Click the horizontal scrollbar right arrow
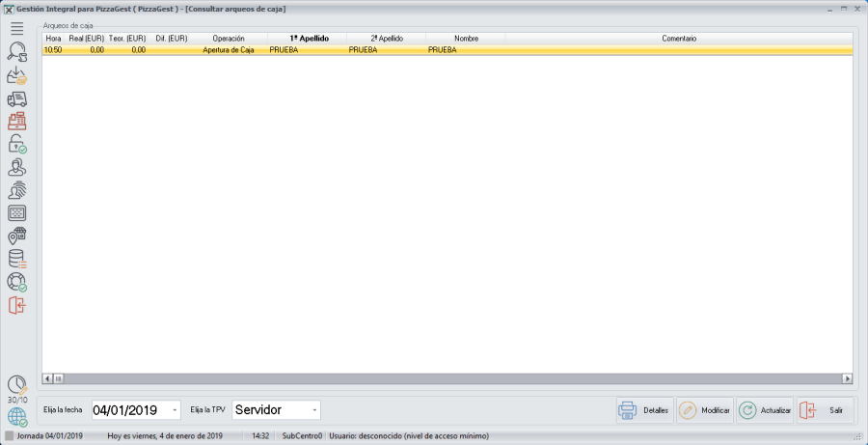868x445 pixels. click(848, 379)
